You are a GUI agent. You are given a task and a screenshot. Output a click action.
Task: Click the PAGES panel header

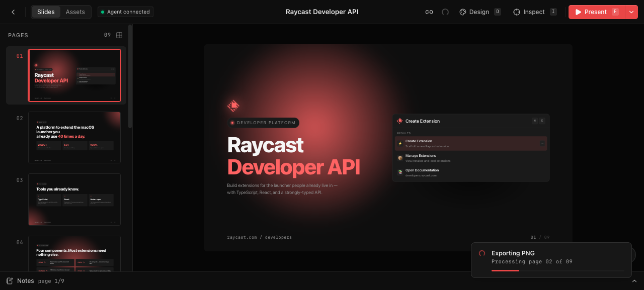[x=18, y=35]
